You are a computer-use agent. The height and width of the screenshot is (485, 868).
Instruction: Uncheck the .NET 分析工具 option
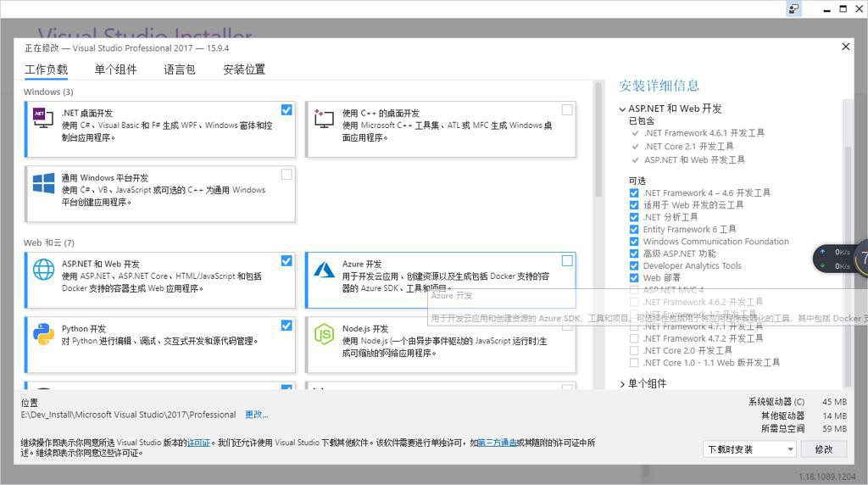click(x=634, y=218)
